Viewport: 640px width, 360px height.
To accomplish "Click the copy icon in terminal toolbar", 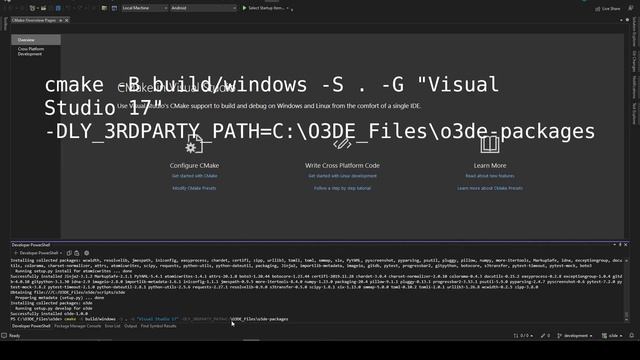I will pyautogui.click(x=69, y=253).
